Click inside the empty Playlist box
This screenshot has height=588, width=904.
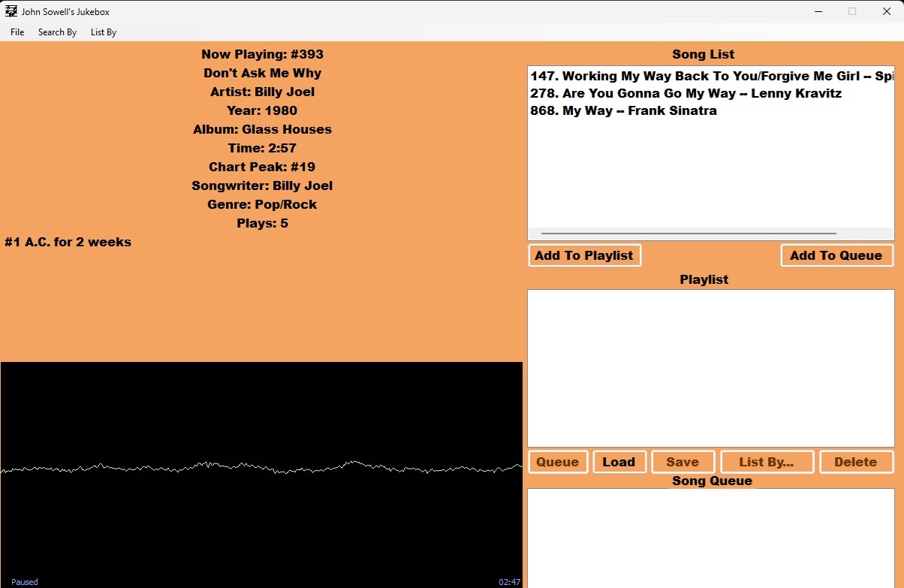coord(710,368)
